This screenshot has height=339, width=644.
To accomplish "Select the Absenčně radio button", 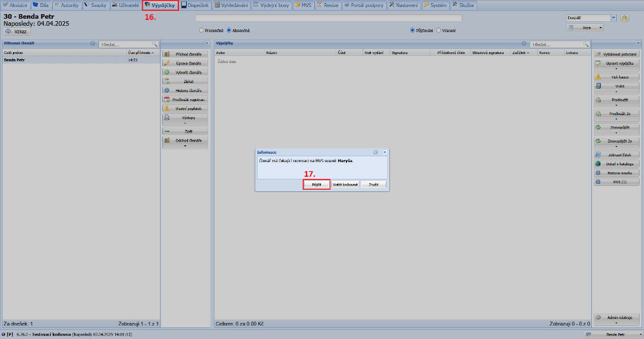I will [229, 30].
